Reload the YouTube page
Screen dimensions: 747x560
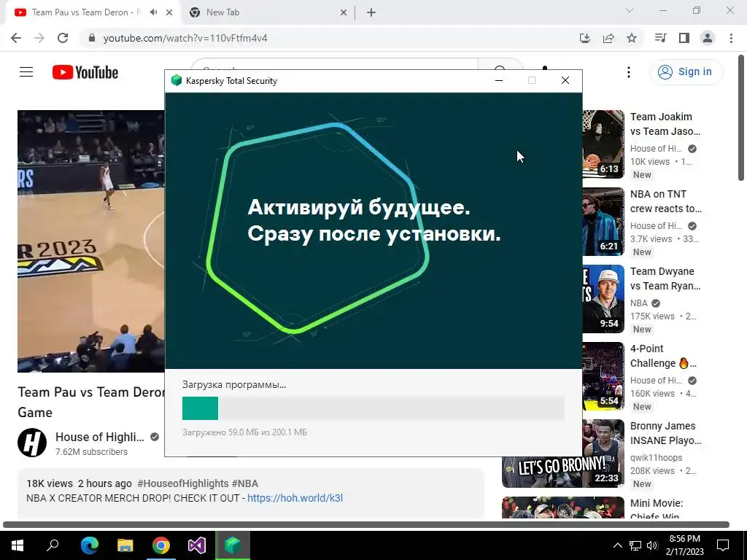pyautogui.click(x=63, y=38)
